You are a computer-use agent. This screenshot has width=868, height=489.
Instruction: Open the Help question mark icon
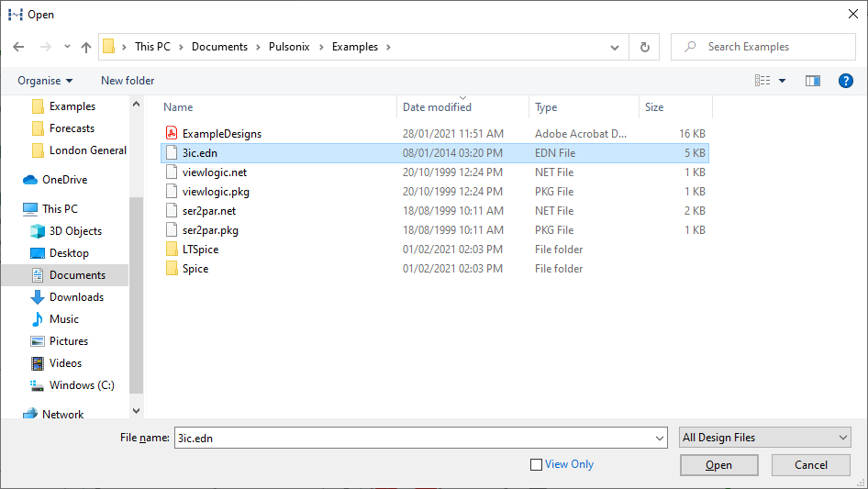click(x=846, y=81)
